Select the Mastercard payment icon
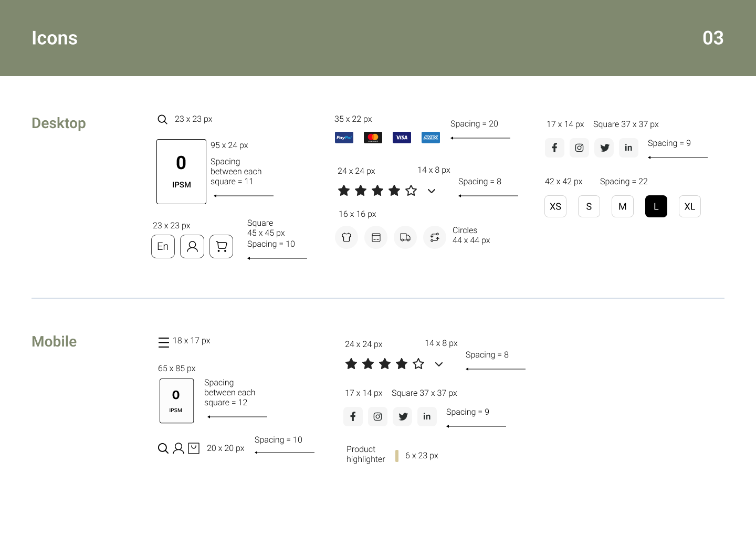This screenshot has height=546, width=756. pyautogui.click(x=373, y=138)
